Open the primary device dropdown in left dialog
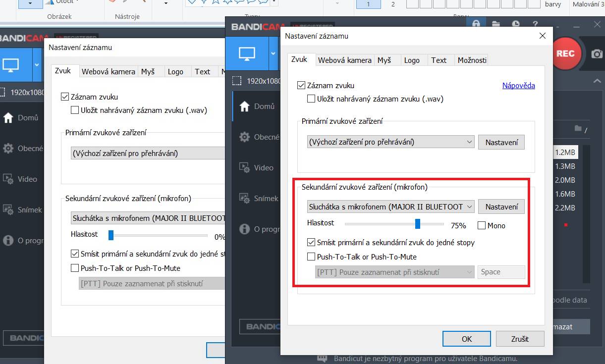Image resolution: width=605 pixels, height=364 pixels. point(148,153)
